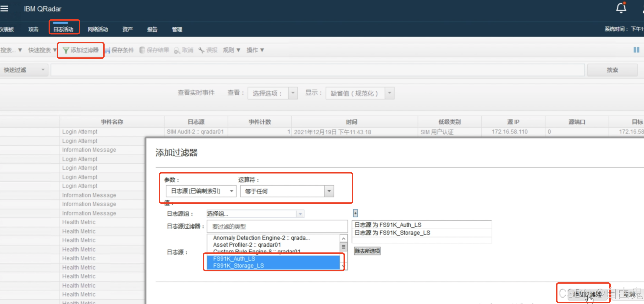Expand the 缺省值（规范化）display dropdown
Viewport: 644px width, 304px height.
389,93
